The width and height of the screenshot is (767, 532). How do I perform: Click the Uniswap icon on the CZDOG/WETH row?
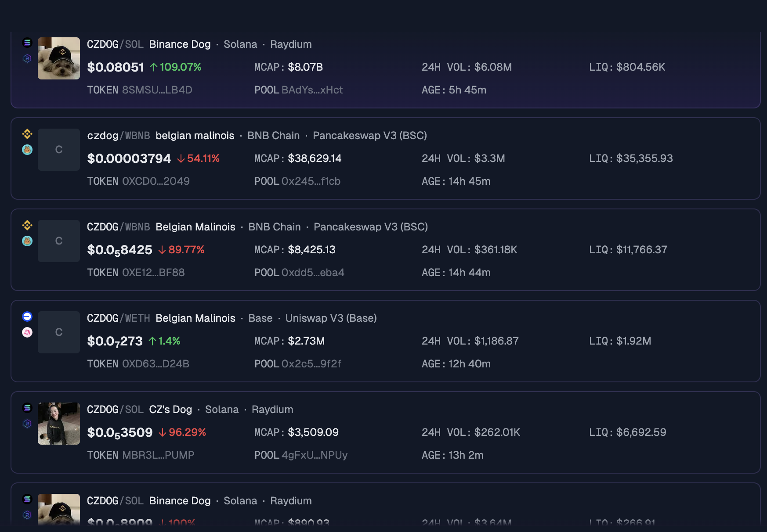coord(27,332)
